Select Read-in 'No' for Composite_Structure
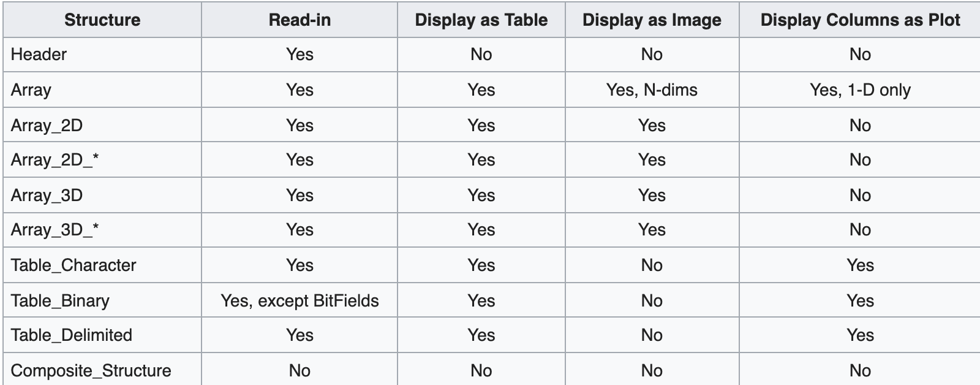The width and height of the screenshot is (980, 385). tap(300, 370)
